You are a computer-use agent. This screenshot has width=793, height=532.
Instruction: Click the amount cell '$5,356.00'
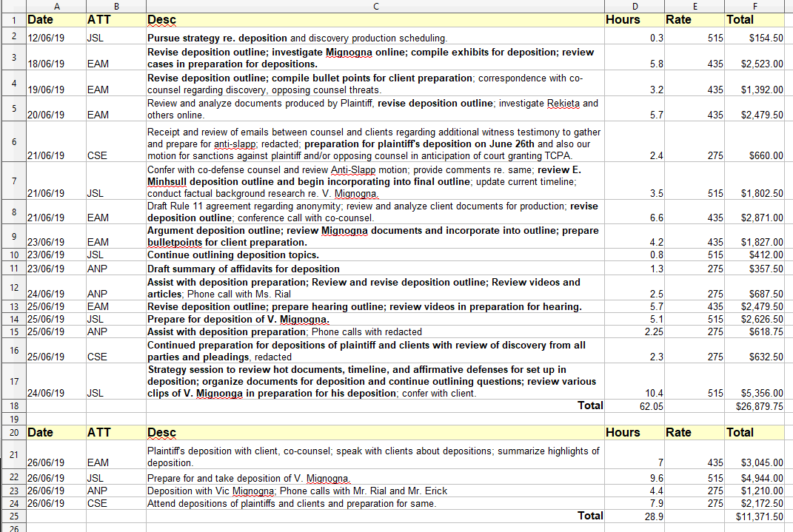pos(754,382)
